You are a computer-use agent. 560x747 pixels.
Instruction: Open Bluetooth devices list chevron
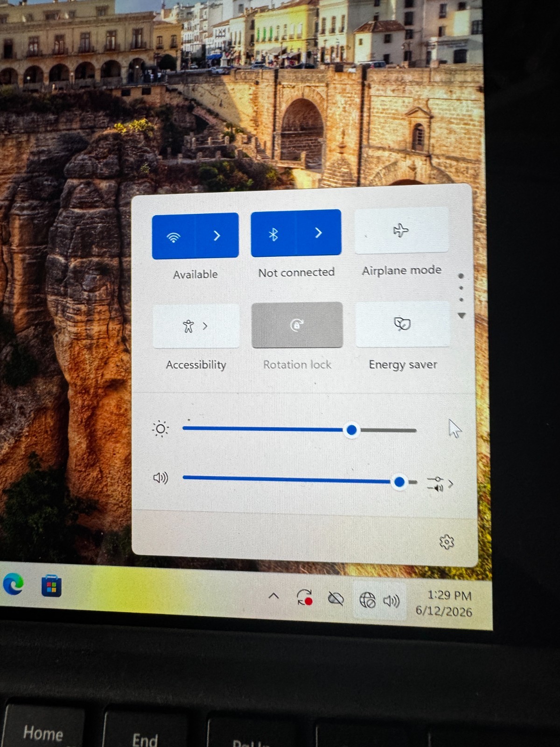[318, 233]
